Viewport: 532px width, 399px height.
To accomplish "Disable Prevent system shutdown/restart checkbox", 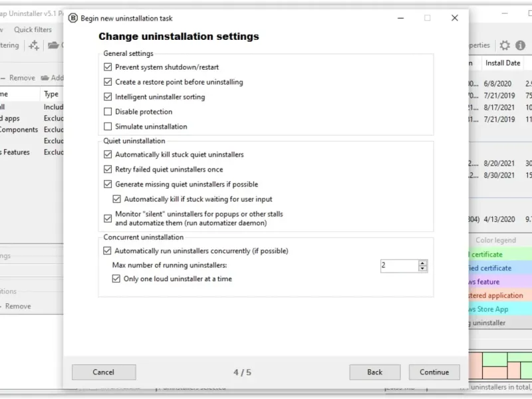I will point(108,67).
